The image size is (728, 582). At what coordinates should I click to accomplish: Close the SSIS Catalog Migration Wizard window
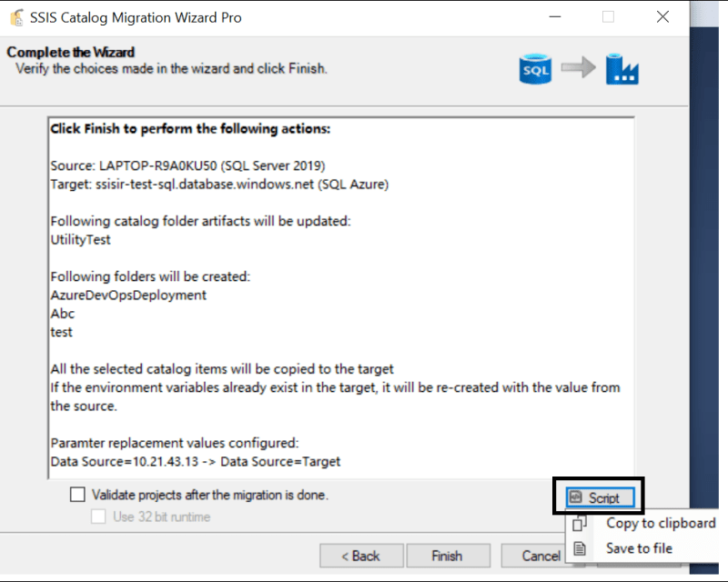coord(662,17)
